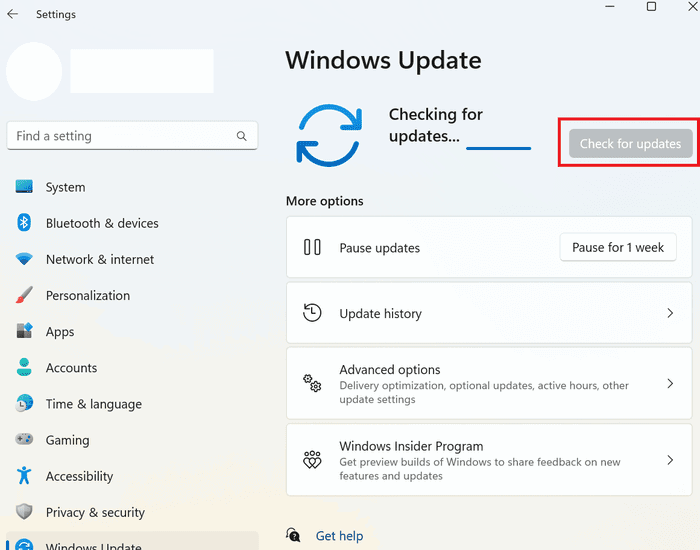Screen dimensions: 700x550
Task: Click the Pause updates label
Action: (379, 248)
